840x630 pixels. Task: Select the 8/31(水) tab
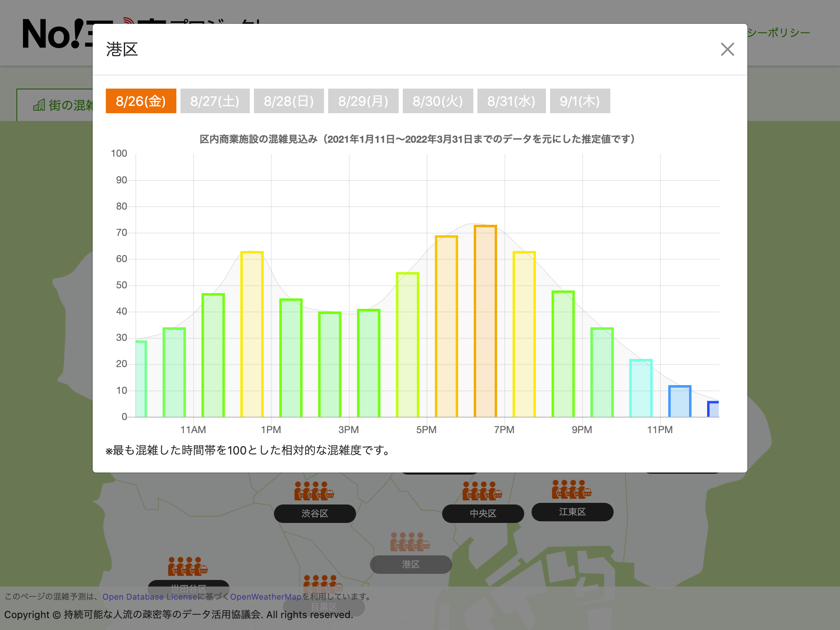click(511, 101)
